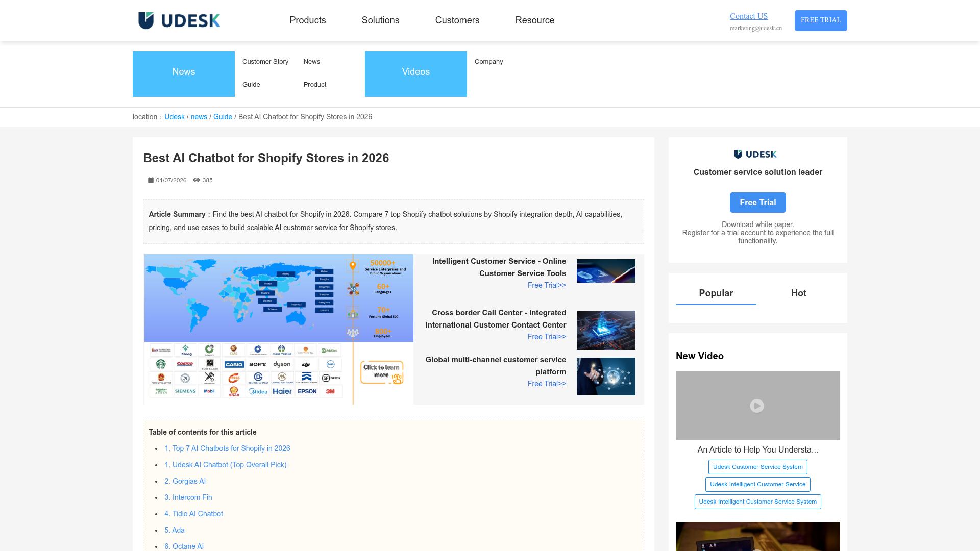Click the eye views icon beside 385
The height and width of the screenshot is (551, 980).
coord(197,180)
